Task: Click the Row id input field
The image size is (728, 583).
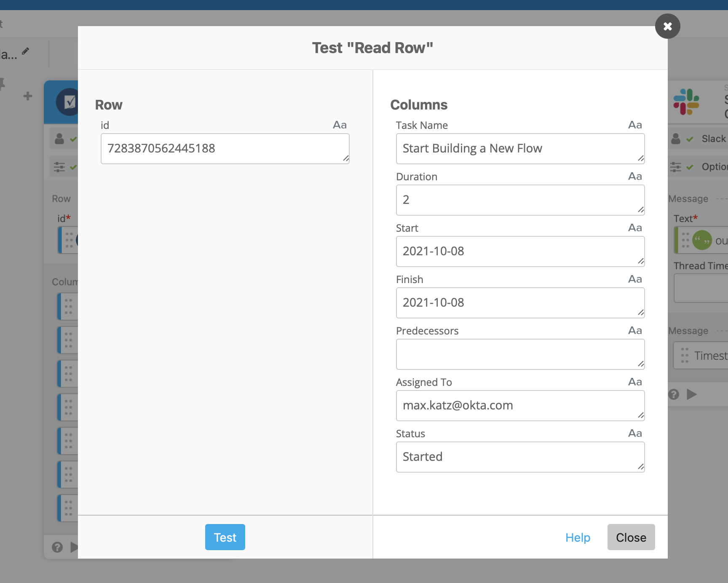Action: [x=225, y=149]
